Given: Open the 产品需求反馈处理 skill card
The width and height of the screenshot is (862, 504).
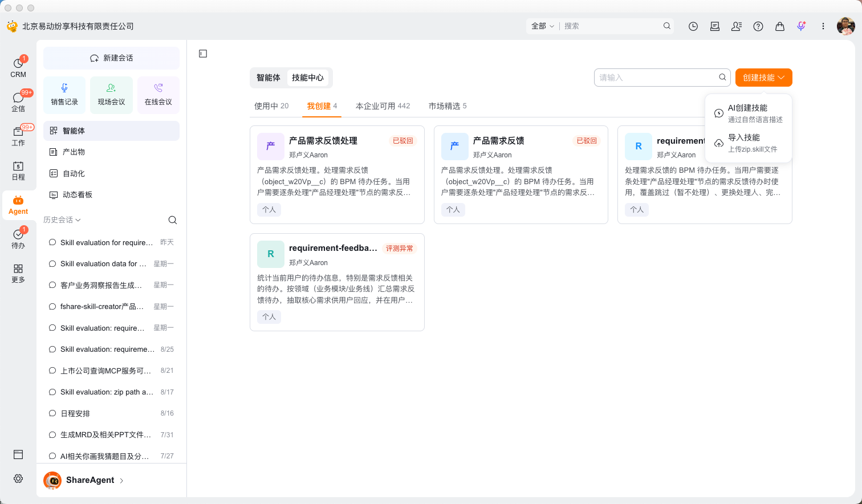Looking at the screenshot, I should (337, 174).
